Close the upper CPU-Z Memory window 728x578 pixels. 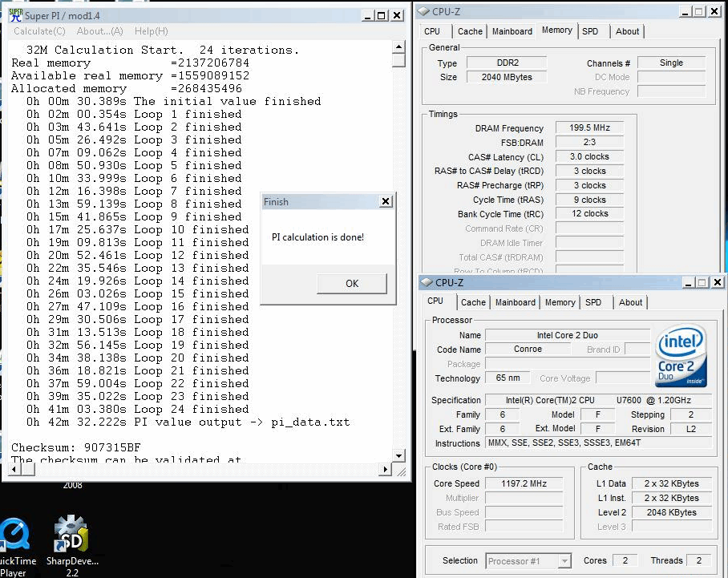[x=714, y=11]
